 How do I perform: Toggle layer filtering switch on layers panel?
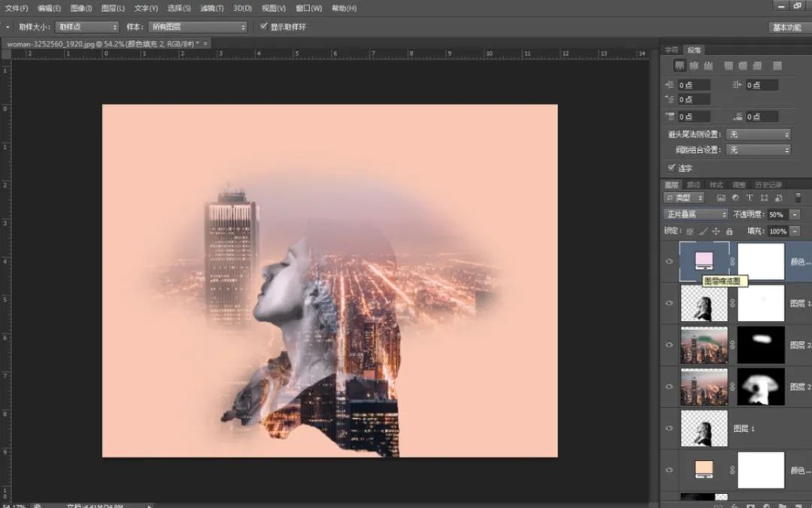[x=798, y=198]
